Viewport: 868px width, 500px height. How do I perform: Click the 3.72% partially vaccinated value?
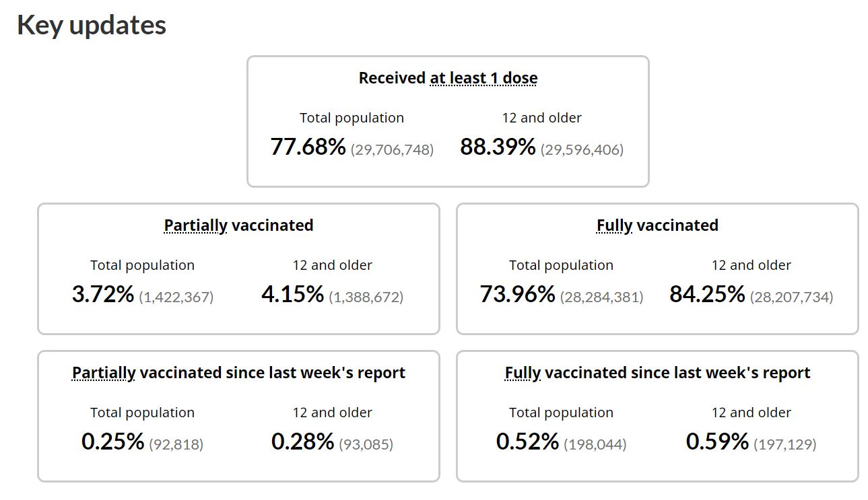(102, 295)
